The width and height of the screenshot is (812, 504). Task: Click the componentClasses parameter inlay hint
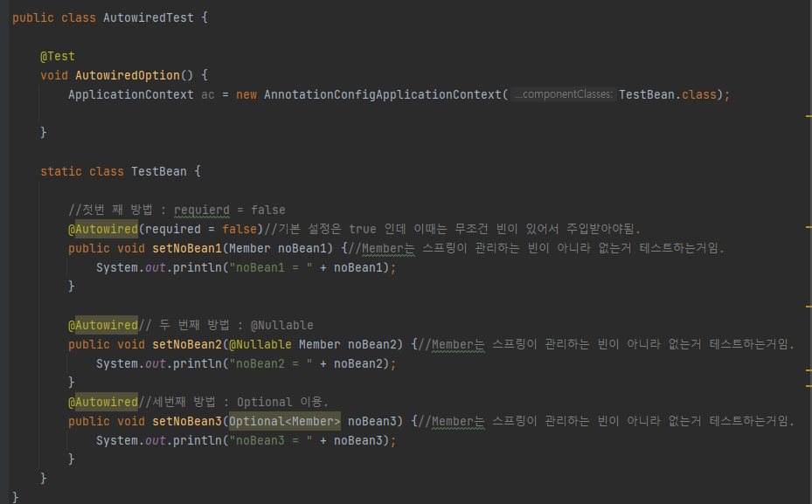(x=564, y=94)
